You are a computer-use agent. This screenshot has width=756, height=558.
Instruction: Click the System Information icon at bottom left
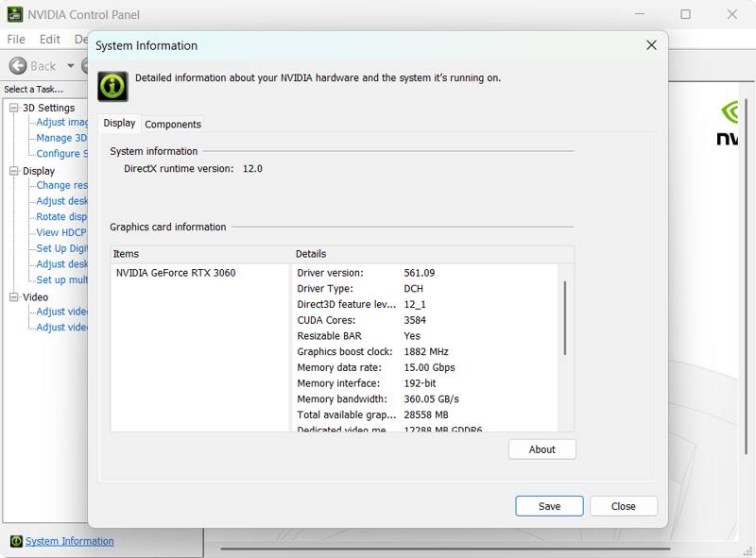(16, 541)
